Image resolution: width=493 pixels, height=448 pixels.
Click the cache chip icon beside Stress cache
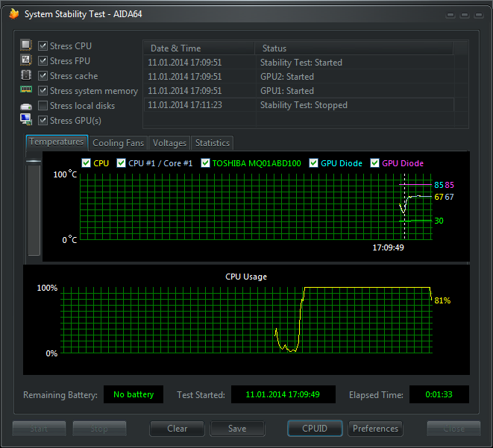coord(26,75)
